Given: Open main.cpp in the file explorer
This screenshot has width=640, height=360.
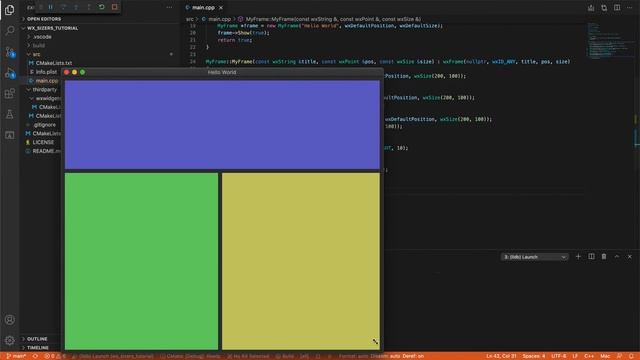Looking at the screenshot, I should (47, 81).
